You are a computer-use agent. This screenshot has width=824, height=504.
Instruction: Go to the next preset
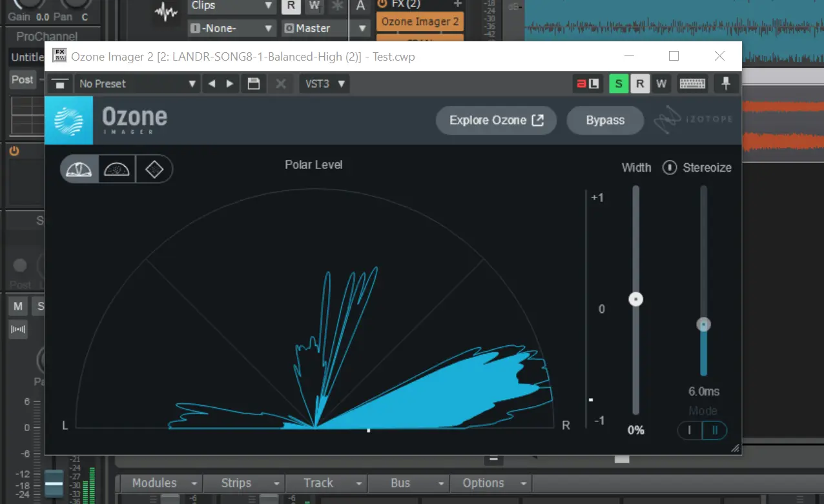(230, 84)
